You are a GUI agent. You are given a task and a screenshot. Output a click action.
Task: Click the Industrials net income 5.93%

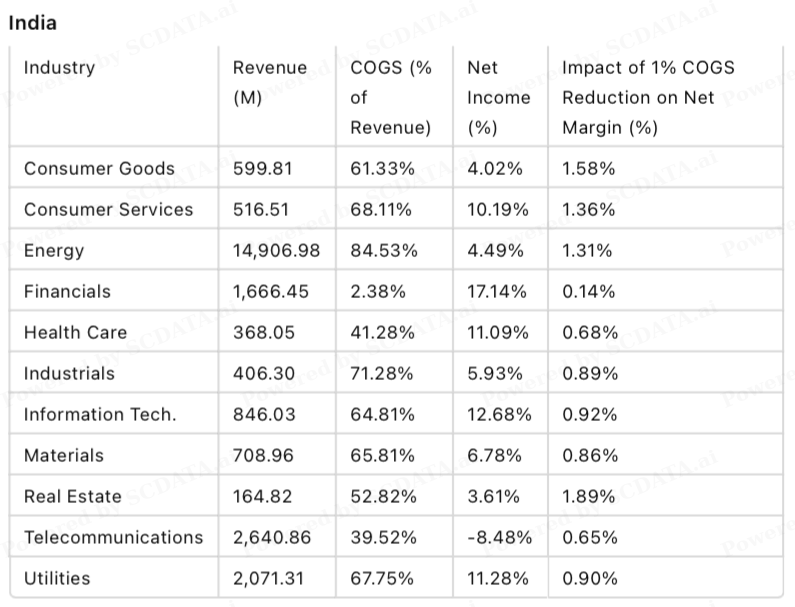[495, 374]
